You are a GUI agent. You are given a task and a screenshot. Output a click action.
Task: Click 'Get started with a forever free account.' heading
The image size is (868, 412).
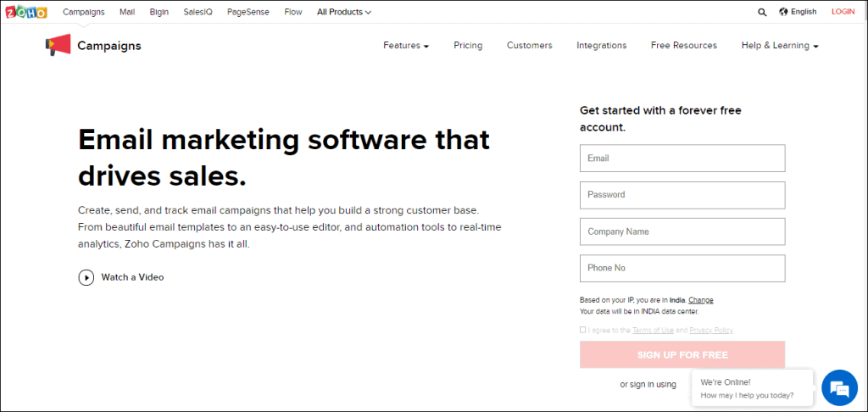click(660, 119)
